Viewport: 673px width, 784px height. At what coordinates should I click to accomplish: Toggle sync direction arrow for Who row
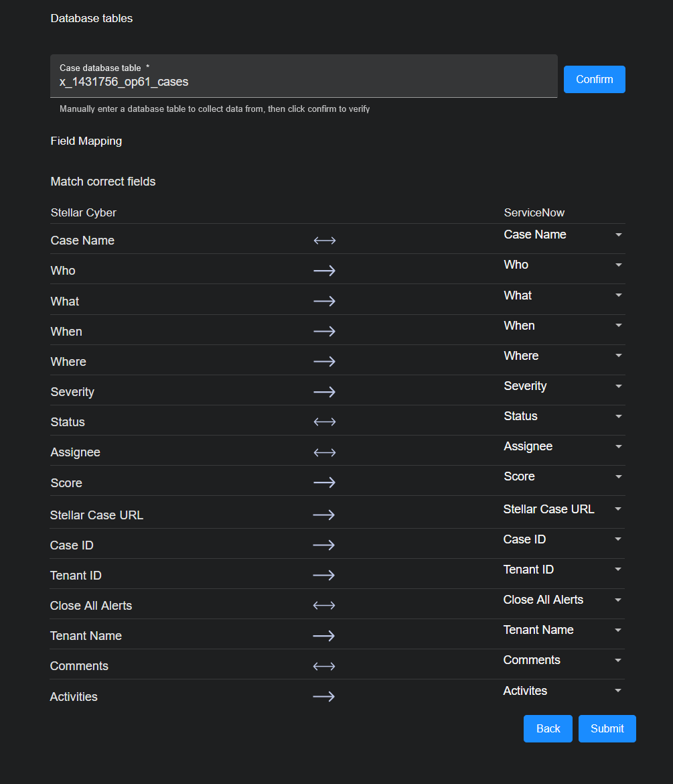click(324, 271)
